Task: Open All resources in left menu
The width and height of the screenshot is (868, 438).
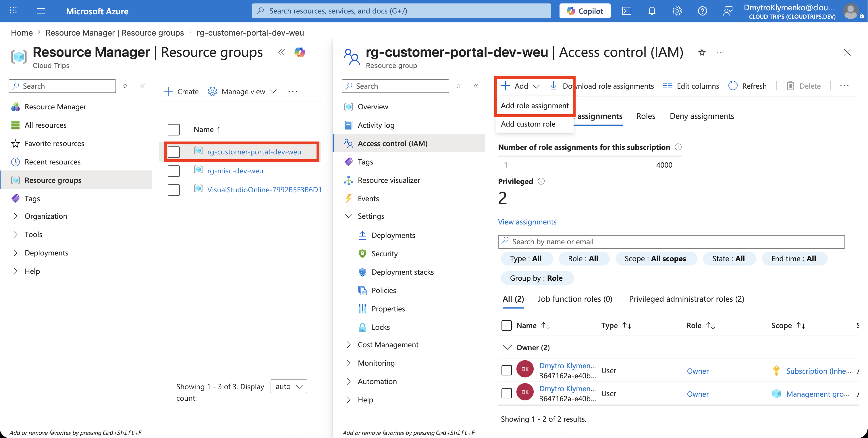Action: [45, 125]
